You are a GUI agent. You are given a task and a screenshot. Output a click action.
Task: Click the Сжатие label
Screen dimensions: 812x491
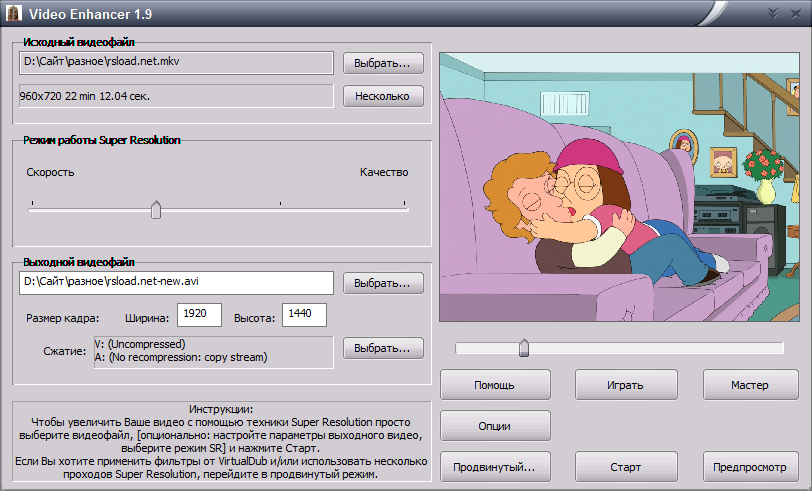(65, 351)
